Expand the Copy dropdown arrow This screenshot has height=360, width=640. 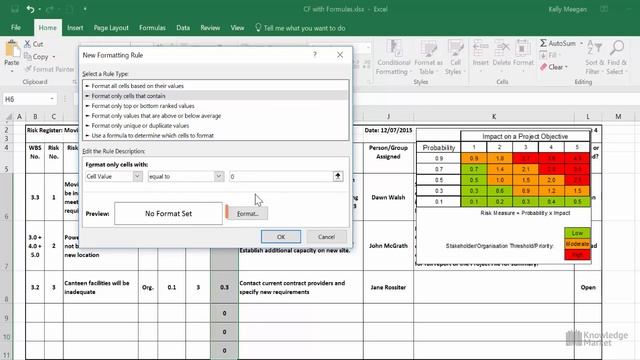54,57
